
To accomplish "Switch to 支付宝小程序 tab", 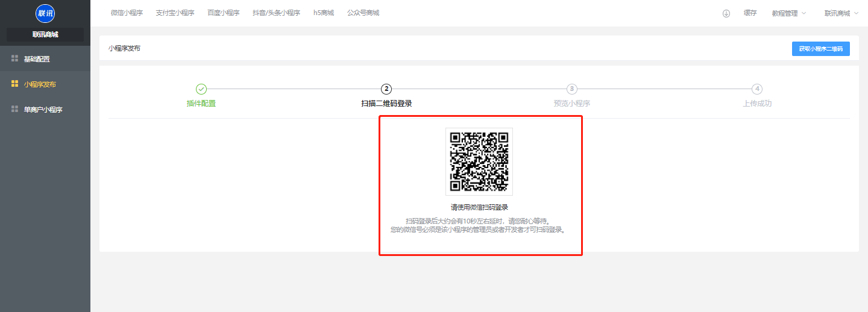I will [175, 13].
